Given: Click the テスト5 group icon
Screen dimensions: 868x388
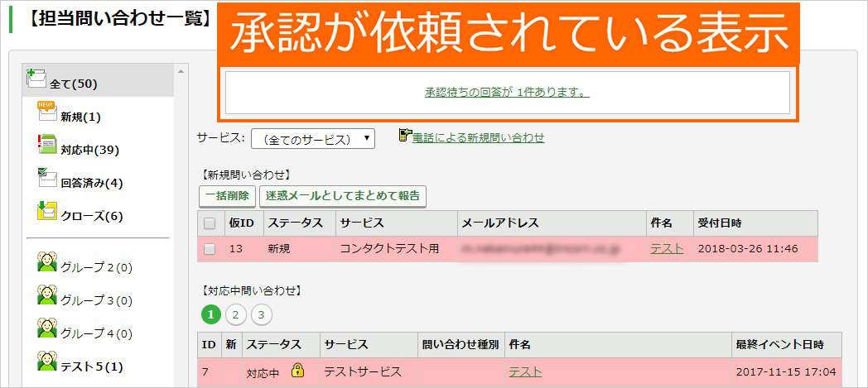Looking at the screenshot, I should [x=46, y=361].
